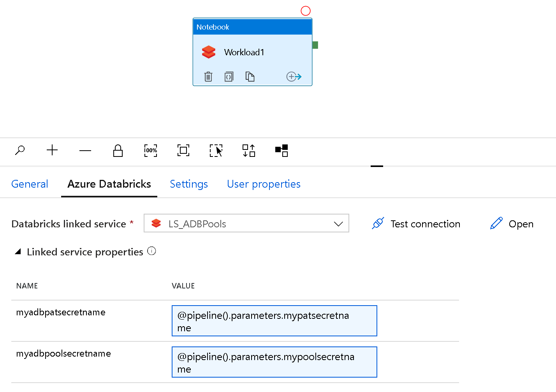Fit the pipeline to the canvas
The image size is (556, 392).
(x=183, y=151)
